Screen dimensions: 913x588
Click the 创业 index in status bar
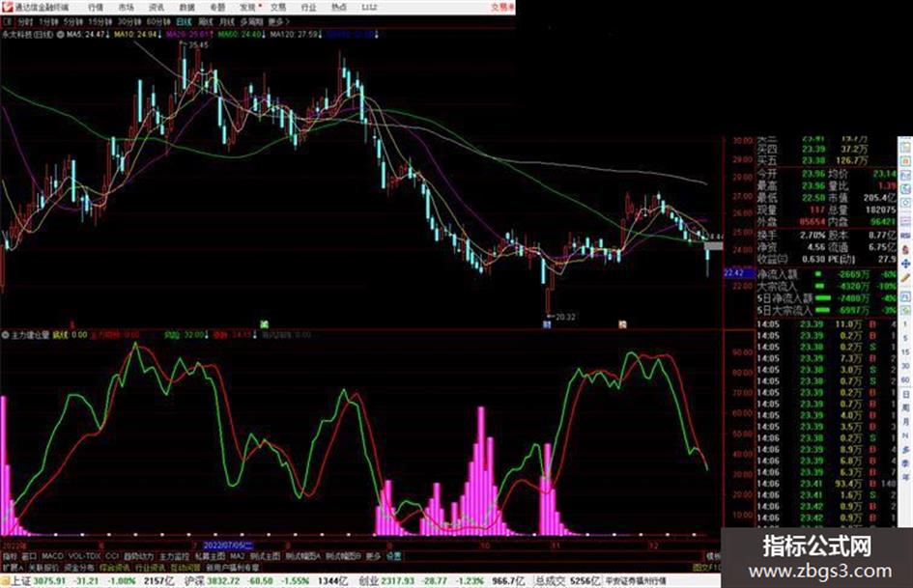point(368,581)
